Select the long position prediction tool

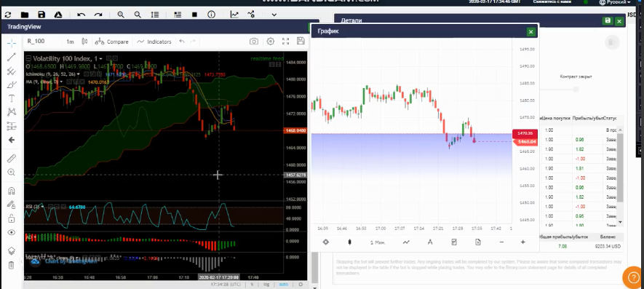pyautogui.click(x=12, y=126)
